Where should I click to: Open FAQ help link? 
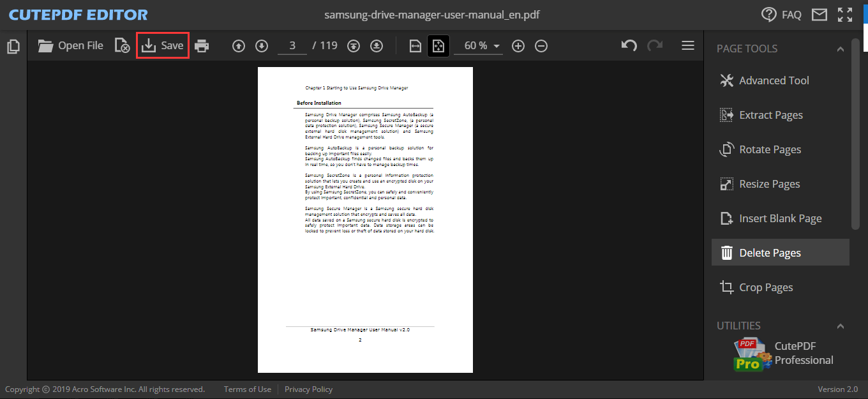pyautogui.click(x=782, y=14)
